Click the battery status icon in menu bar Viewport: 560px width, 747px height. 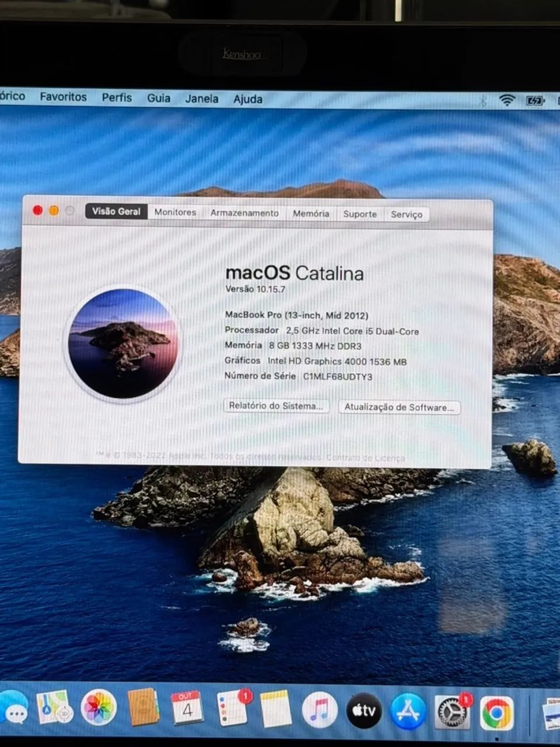pyautogui.click(x=535, y=100)
